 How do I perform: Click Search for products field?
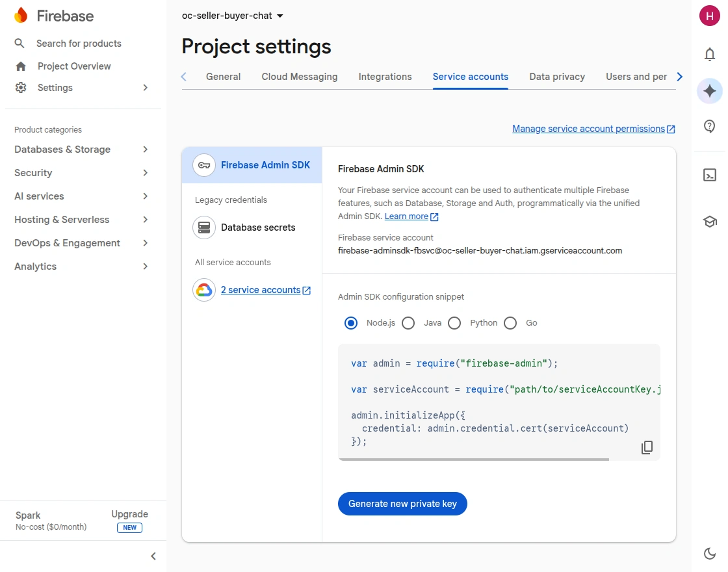coord(79,43)
